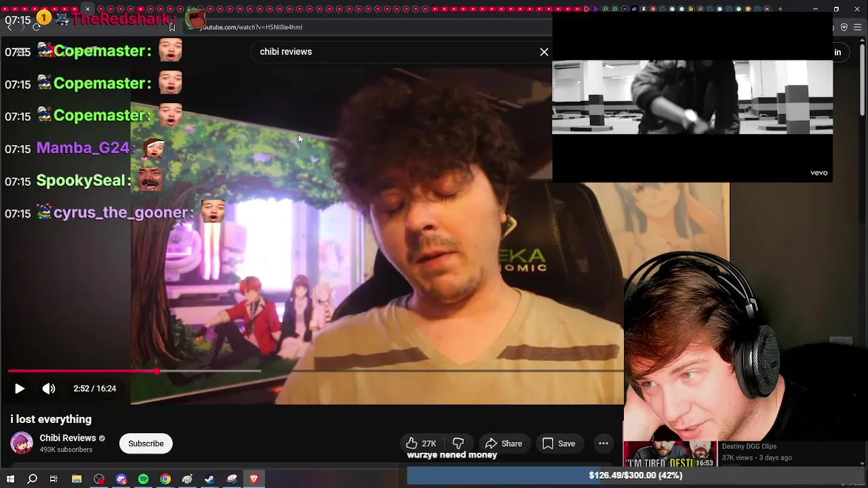Like the video with 27K likes
Viewport: 868px width, 488px height.
(x=421, y=444)
